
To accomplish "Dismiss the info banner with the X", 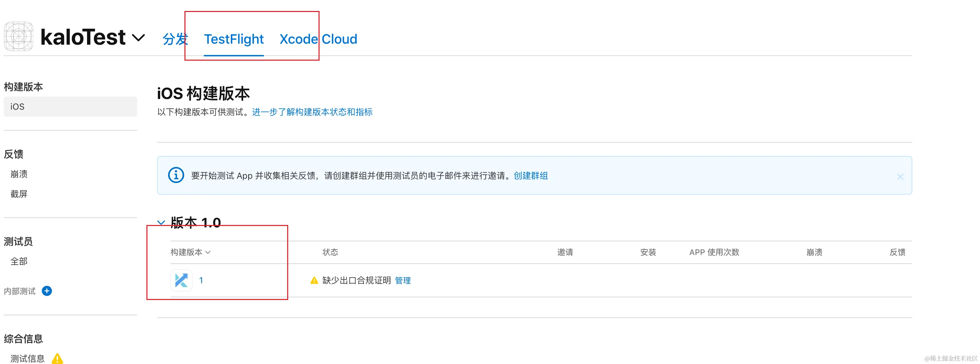I will [x=900, y=176].
